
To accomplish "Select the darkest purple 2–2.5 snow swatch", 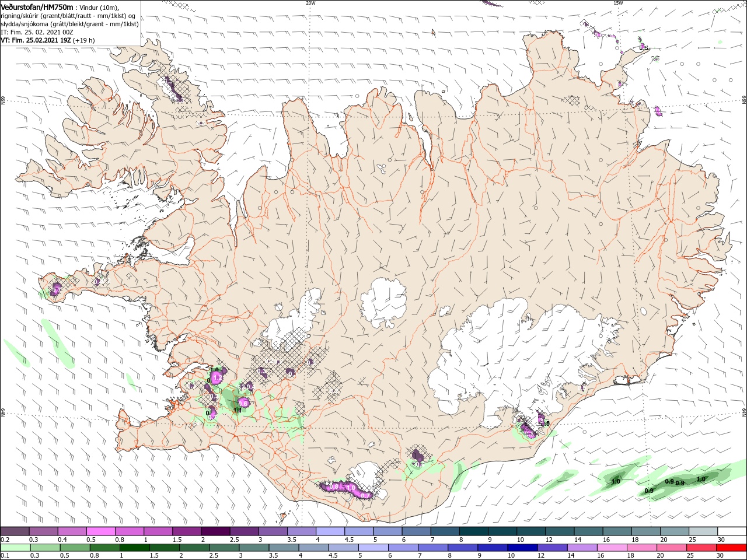I will [x=216, y=531].
